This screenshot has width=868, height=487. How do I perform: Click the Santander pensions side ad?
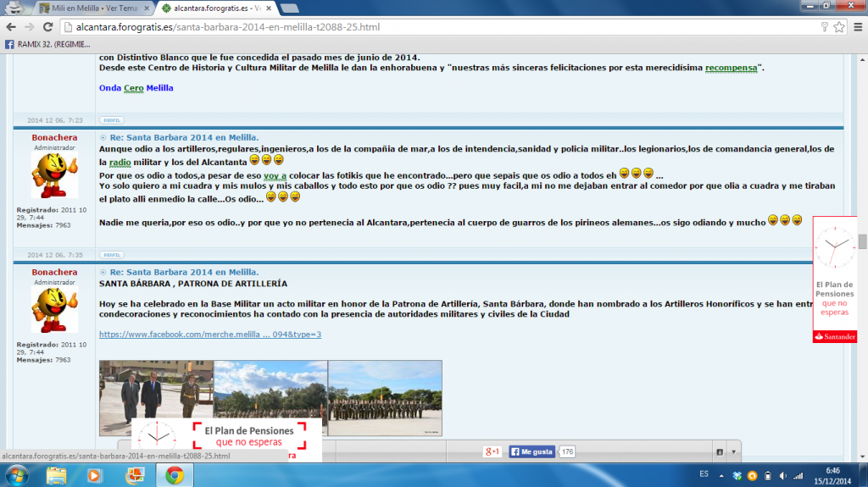[x=835, y=279]
